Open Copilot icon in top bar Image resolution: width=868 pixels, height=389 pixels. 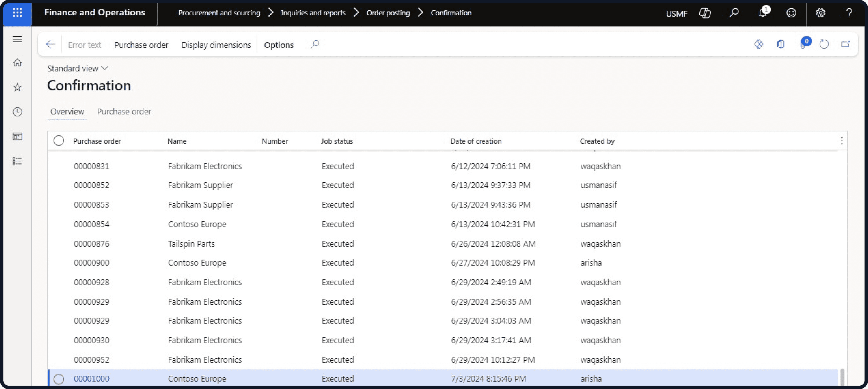pyautogui.click(x=705, y=13)
